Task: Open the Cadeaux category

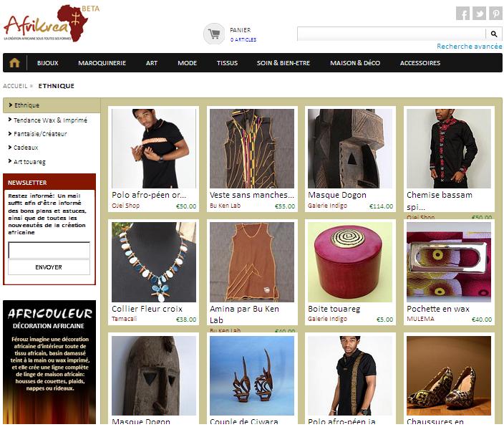Action: [x=23, y=148]
